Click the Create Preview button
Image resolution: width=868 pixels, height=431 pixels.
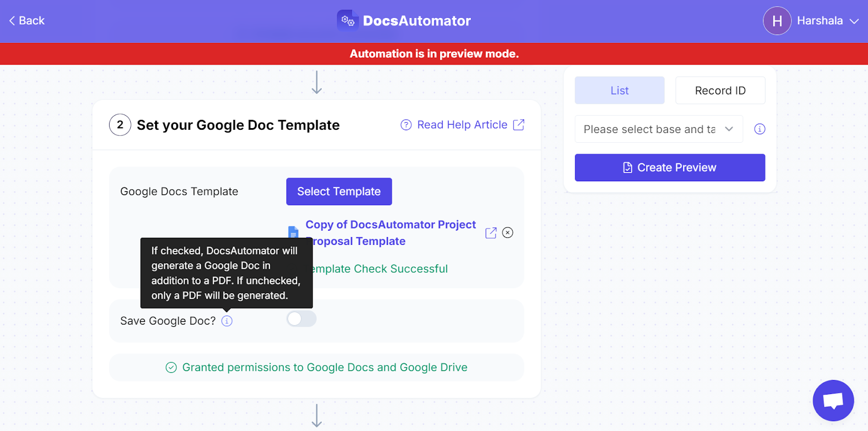coord(670,168)
